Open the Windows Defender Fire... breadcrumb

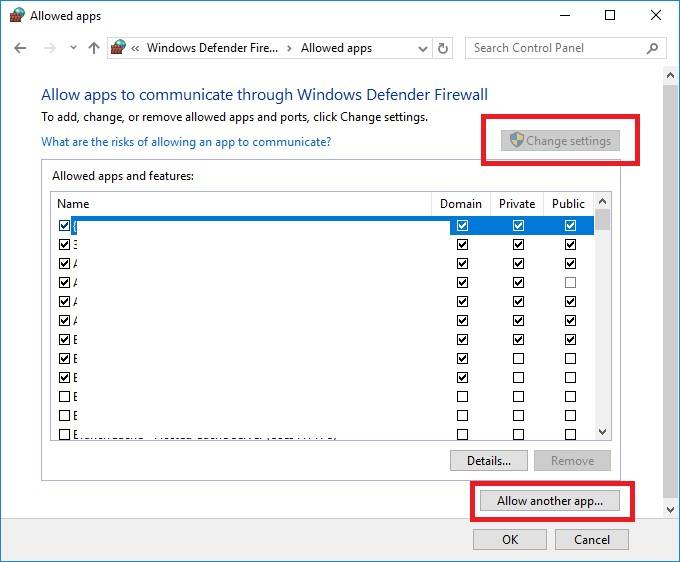pos(212,48)
